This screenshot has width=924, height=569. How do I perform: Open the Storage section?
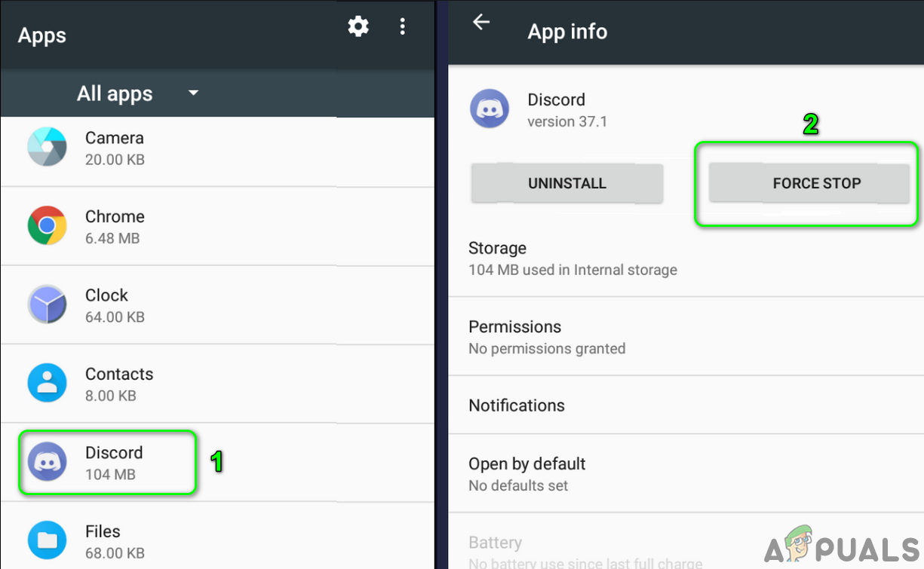coord(686,258)
